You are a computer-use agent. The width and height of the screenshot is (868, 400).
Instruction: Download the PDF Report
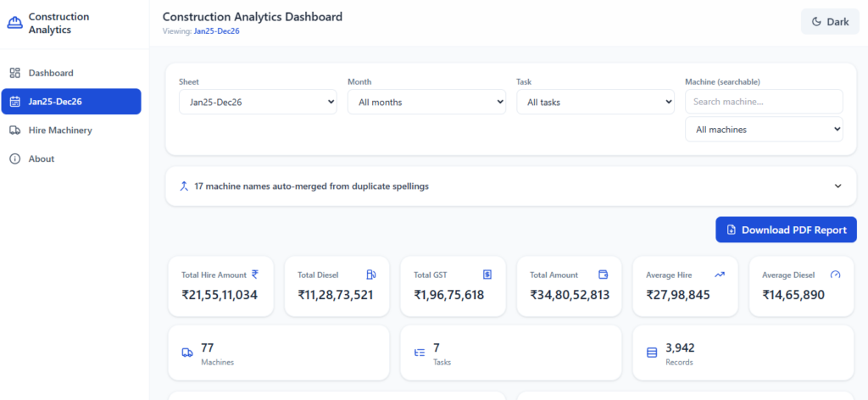(x=786, y=230)
